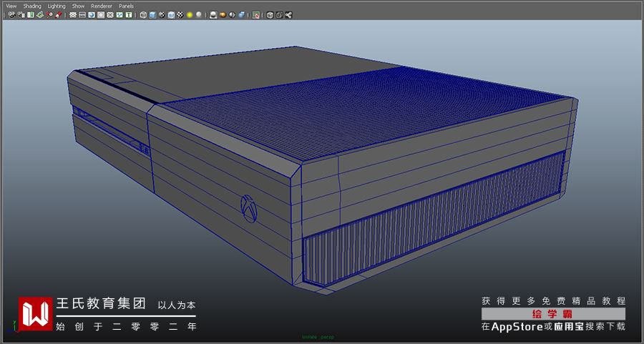The height and width of the screenshot is (344, 644).
Task: Open the Panels menu
Action: coord(126,6)
